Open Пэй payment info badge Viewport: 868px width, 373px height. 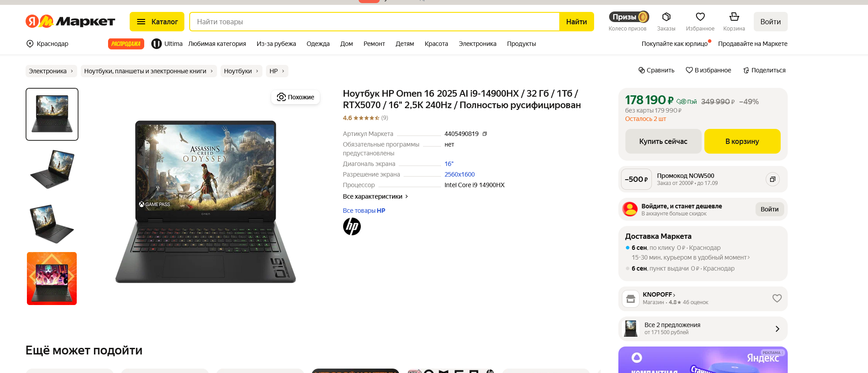[687, 102]
